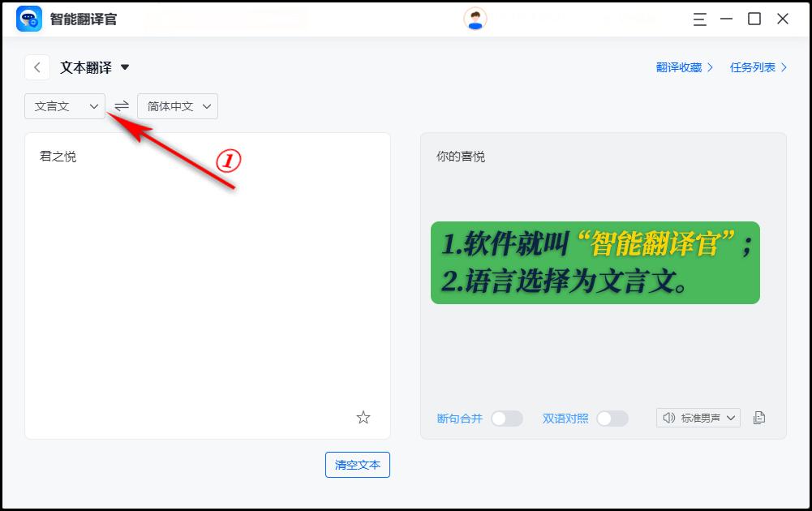Click the speaker icon to play pronunciation
Image resolution: width=812 pixels, height=511 pixels.
668,418
